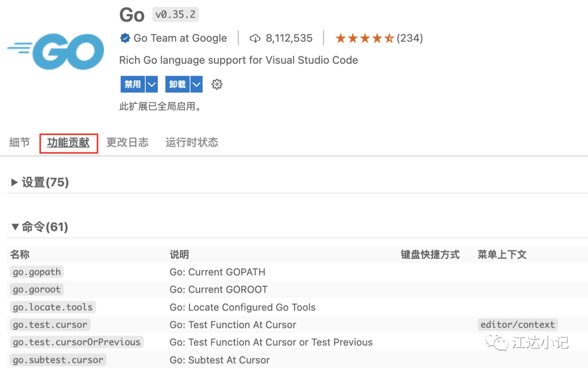Click the editor/context menu context tag
Viewport: 588px width, 368px height.
pos(518,324)
